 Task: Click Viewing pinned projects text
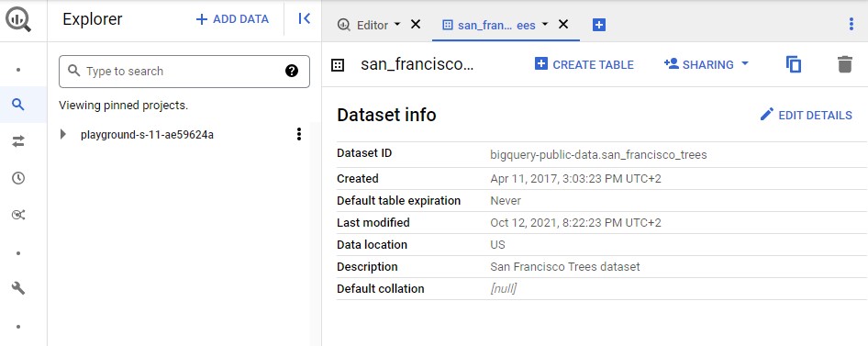tap(124, 106)
